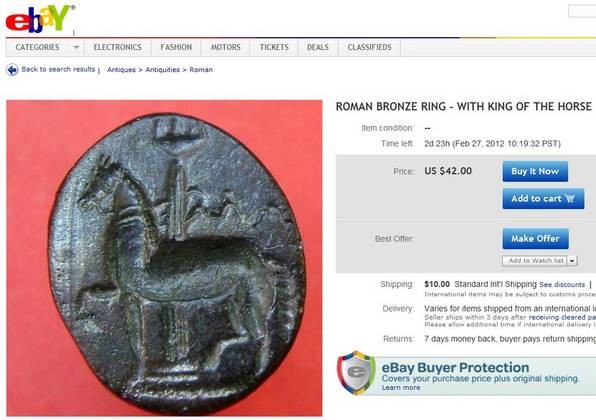Open the Antiquities breadcrumb link
The width and height of the screenshot is (596, 420).
[x=162, y=70]
